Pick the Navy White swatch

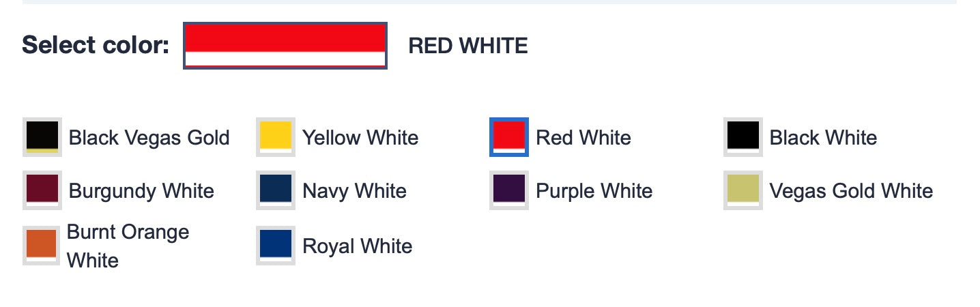point(276,191)
